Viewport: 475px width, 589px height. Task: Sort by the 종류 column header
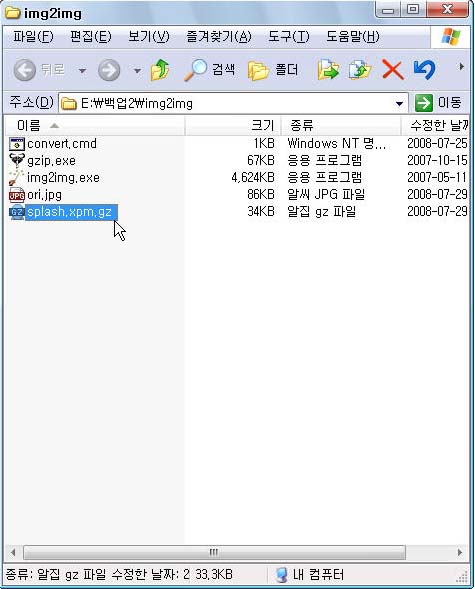[341, 125]
